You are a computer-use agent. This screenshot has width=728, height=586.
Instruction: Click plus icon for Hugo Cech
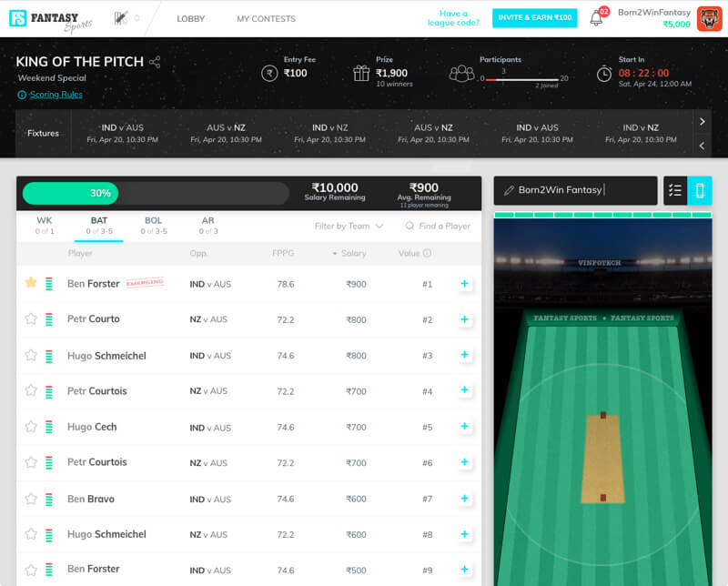pyautogui.click(x=464, y=427)
